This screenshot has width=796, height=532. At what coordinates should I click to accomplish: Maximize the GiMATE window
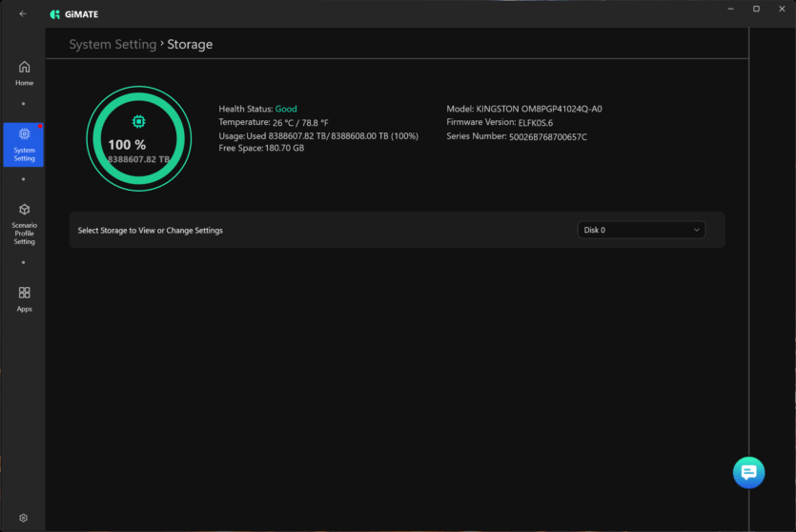(x=756, y=9)
